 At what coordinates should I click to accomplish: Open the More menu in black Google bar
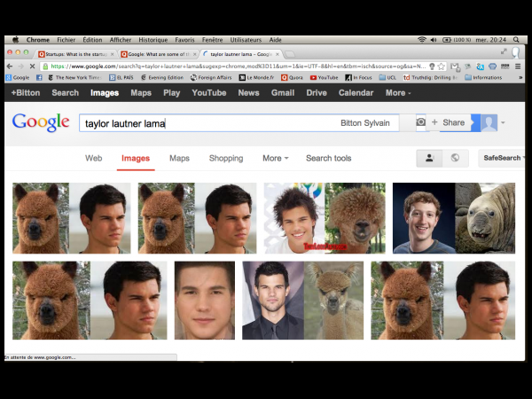coord(398,92)
